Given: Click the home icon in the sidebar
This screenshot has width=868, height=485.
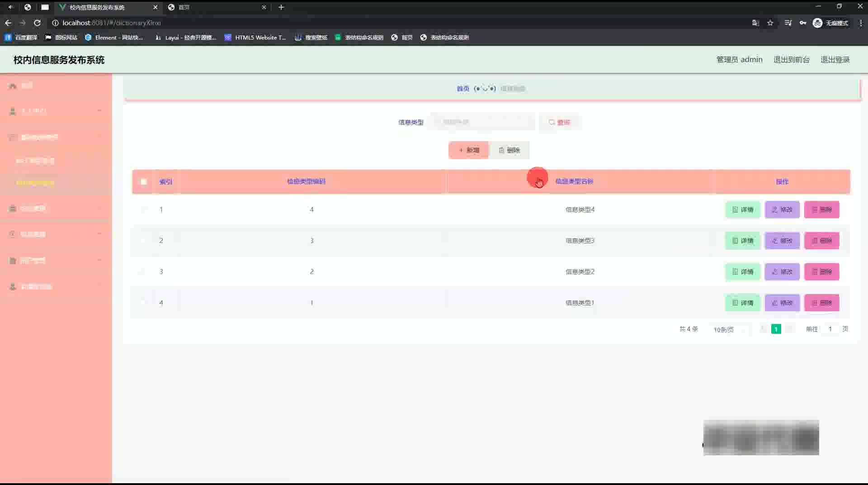Looking at the screenshot, I should point(13,86).
